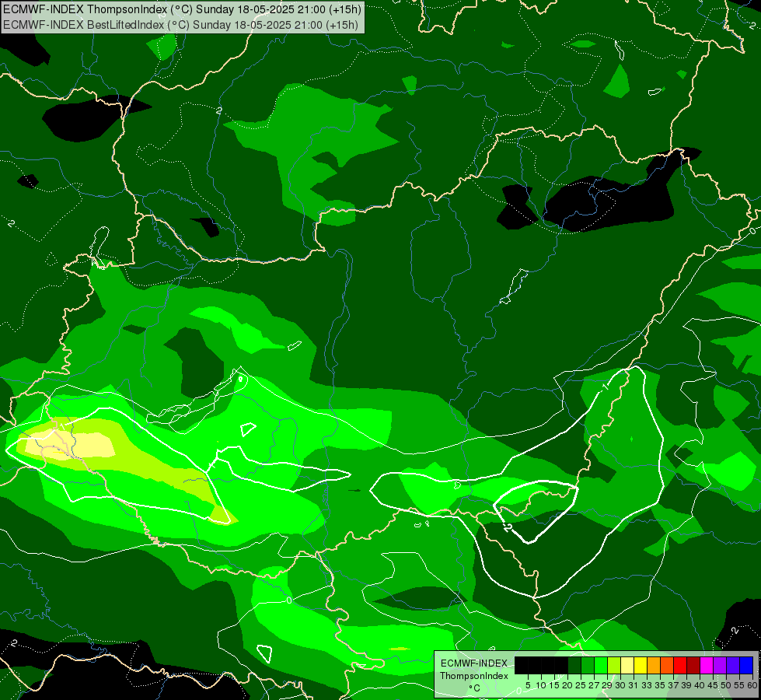The width and height of the screenshot is (761, 700).
Task: Select the orange 33–35 legend swatch
Action: (x=654, y=665)
